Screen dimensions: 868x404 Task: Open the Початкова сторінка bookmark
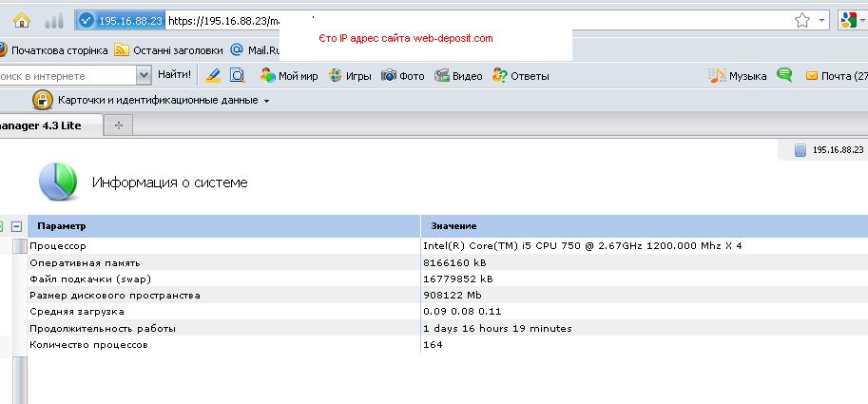(x=53, y=50)
